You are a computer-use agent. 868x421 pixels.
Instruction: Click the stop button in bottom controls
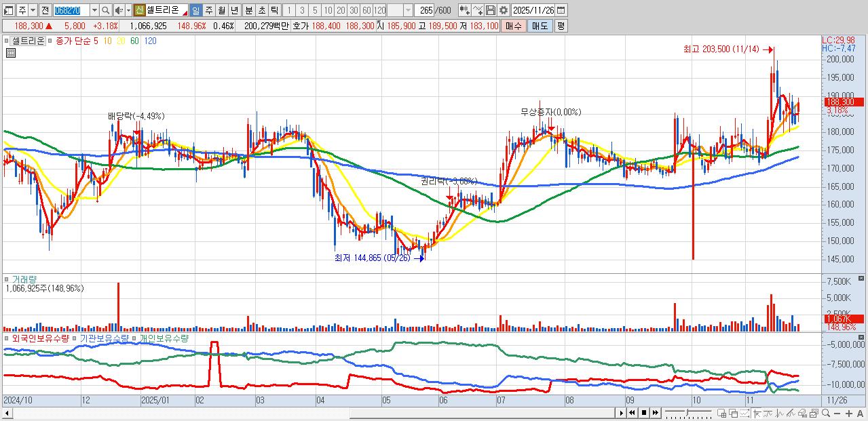point(644,413)
